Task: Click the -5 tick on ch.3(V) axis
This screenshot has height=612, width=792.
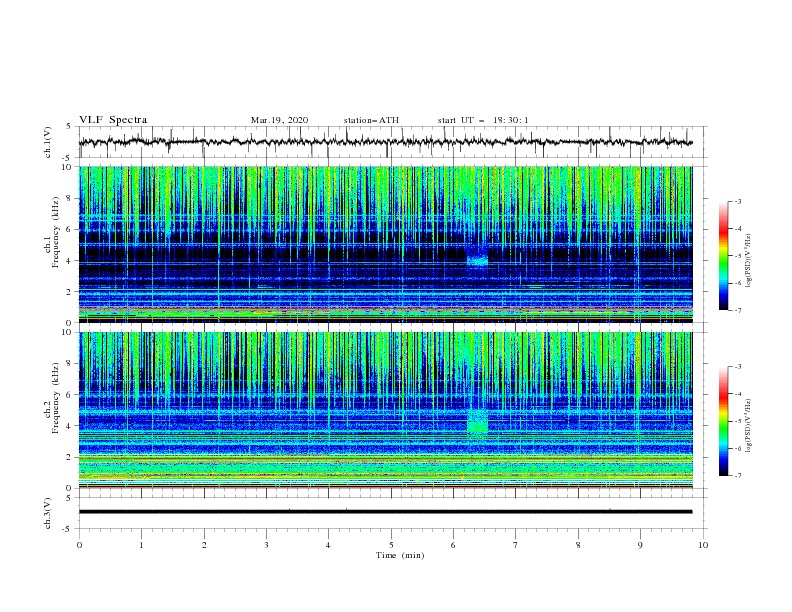Action: pyautogui.click(x=68, y=529)
